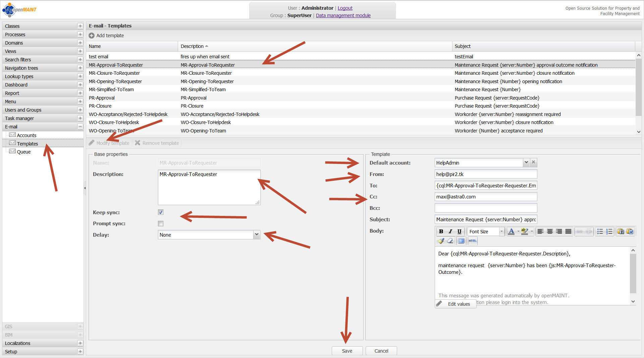Enable the Prompt sync checkbox

click(x=161, y=224)
